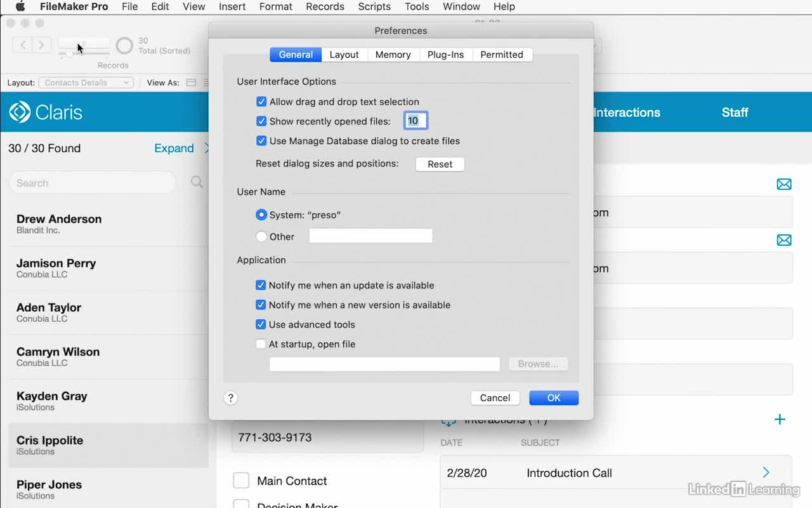812x508 pixels.
Task: Switch to the Layout preferences tab
Action: (x=344, y=55)
